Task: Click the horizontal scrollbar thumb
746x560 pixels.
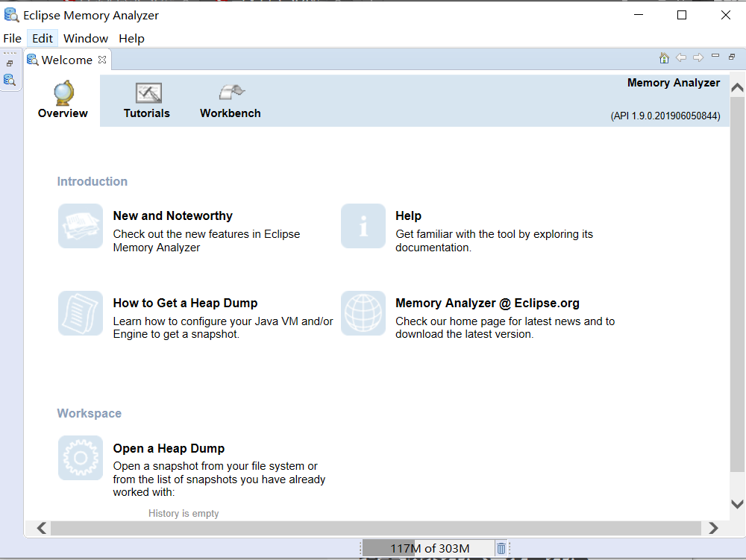Action: (376, 528)
